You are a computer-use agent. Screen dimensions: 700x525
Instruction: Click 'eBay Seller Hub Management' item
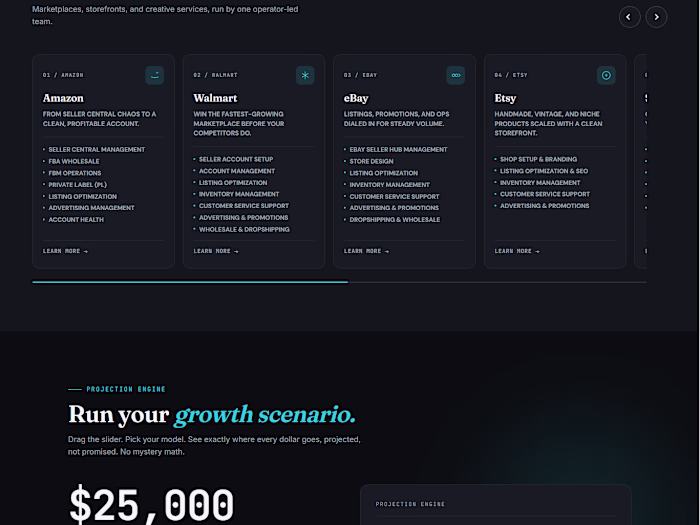pyautogui.click(x=398, y=150)
